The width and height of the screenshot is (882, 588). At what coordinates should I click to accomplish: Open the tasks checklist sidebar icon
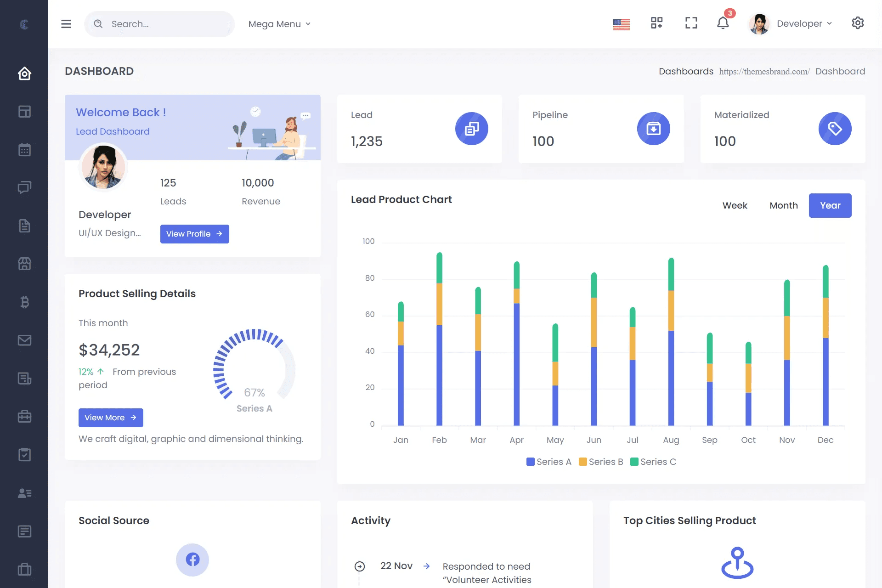24,455
